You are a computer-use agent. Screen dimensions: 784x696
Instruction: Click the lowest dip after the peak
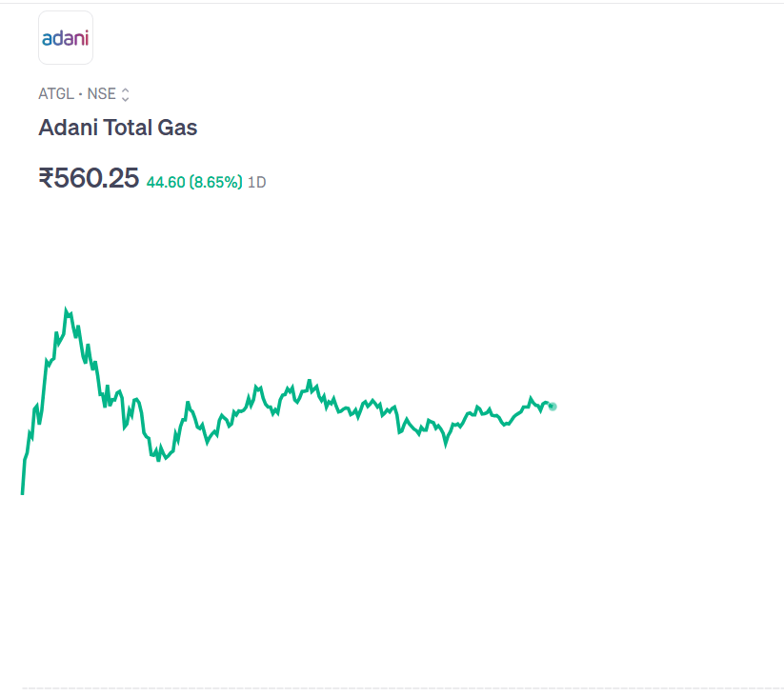pyautogui.click(x=158, y=461)
